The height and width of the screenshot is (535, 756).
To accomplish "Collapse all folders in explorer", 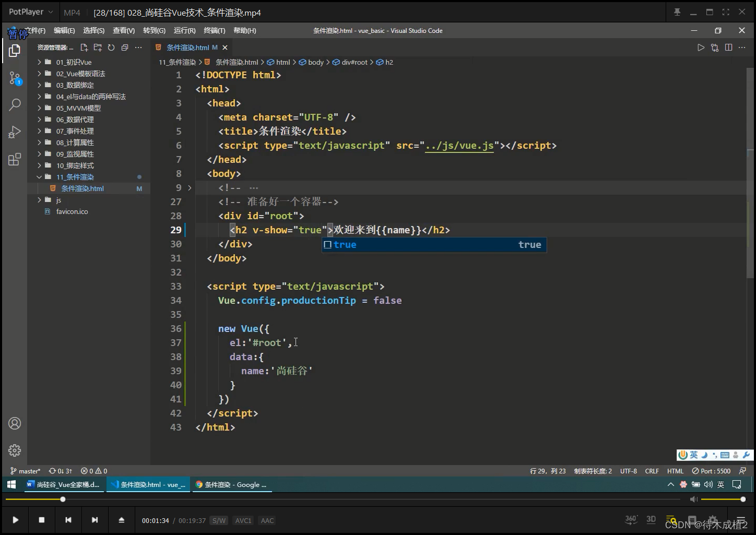I will 125,47.
